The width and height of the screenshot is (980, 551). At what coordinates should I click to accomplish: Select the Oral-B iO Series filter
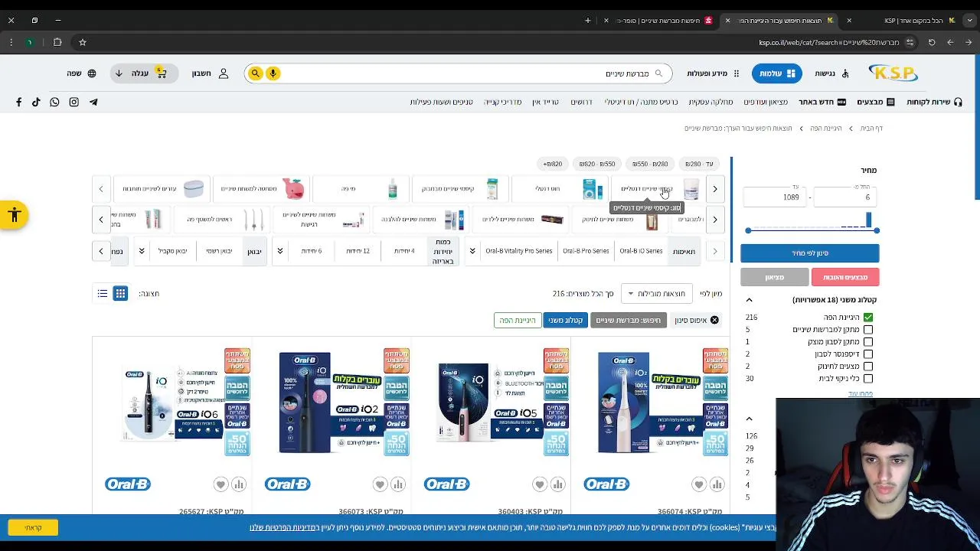coord(641,251)
